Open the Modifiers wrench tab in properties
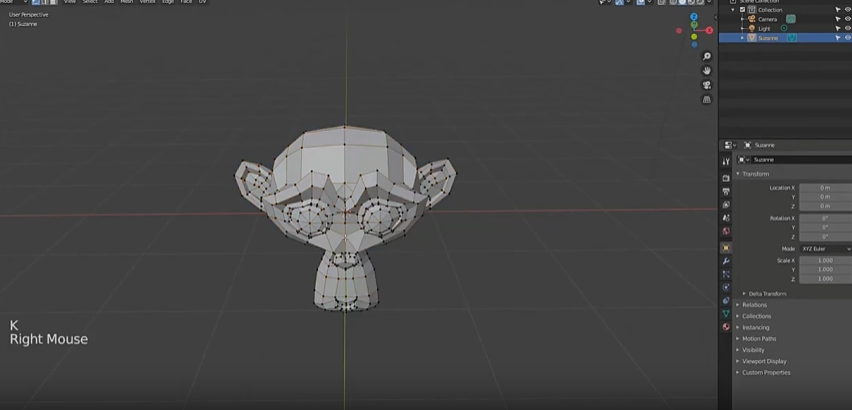The image size is (852, 410). 726,261
